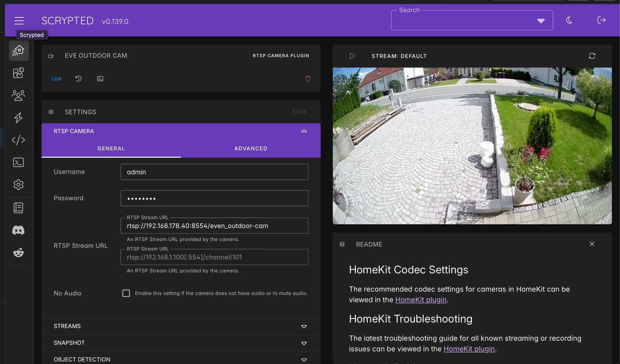The image size is (620, 364).
Task: Open the Scripts code brackets icon
Action: [18, 140]
